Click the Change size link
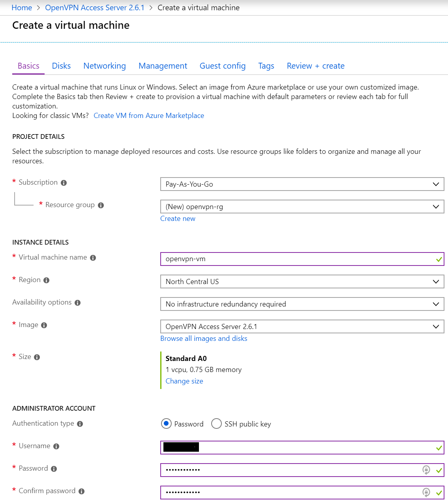Image resolution: width=448 pixels, height=503 pixels. coord(184,381)
